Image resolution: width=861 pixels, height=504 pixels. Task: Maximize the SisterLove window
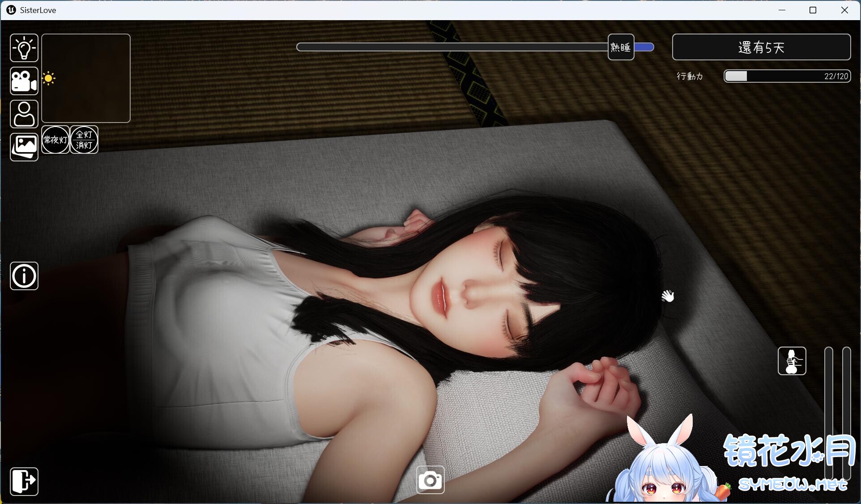813,10
